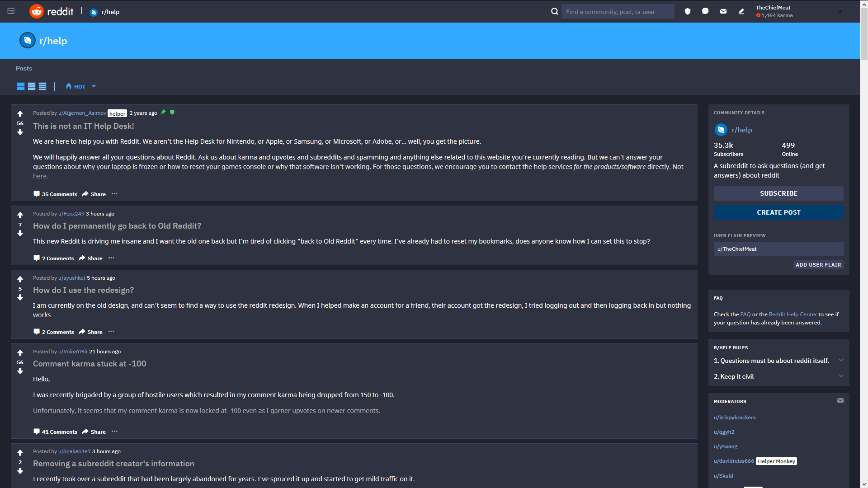Open 41 Comments on karma stuck post

[55, 432]
